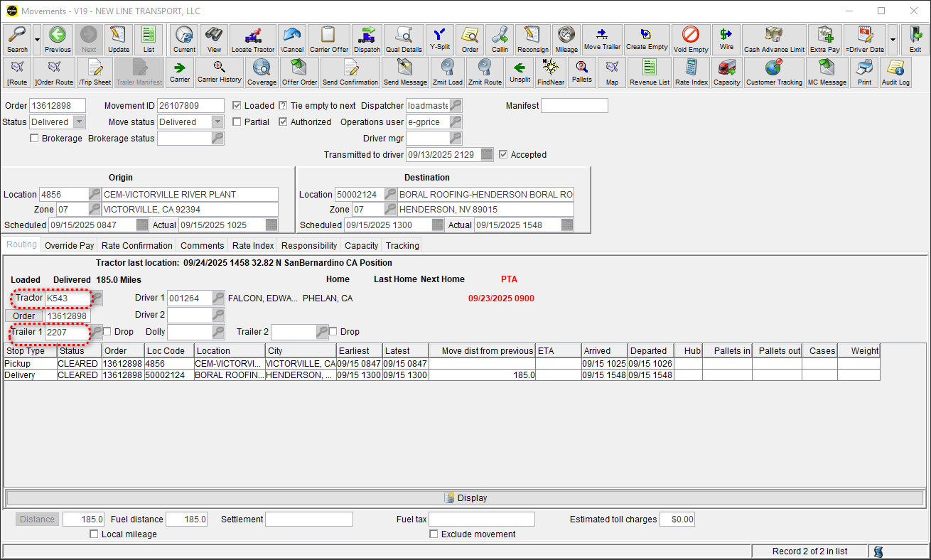Switch to the Rate Confirmation tab
The height and width of the screenshot is (560, 931).
[136, 245]
